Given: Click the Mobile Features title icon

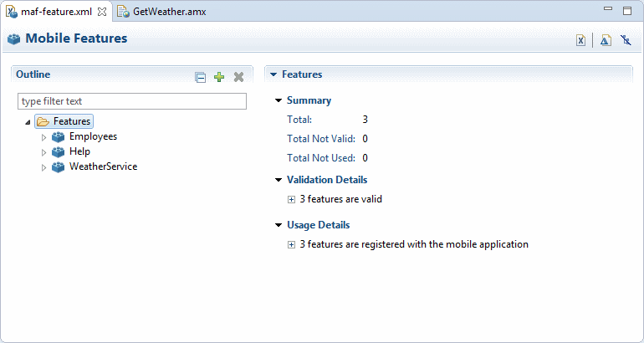Looking at the screenshot, I should pos(13,39).
